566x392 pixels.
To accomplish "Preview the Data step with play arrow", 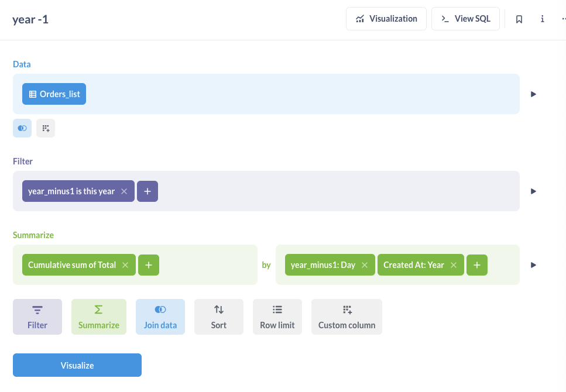I will point(533,94).
